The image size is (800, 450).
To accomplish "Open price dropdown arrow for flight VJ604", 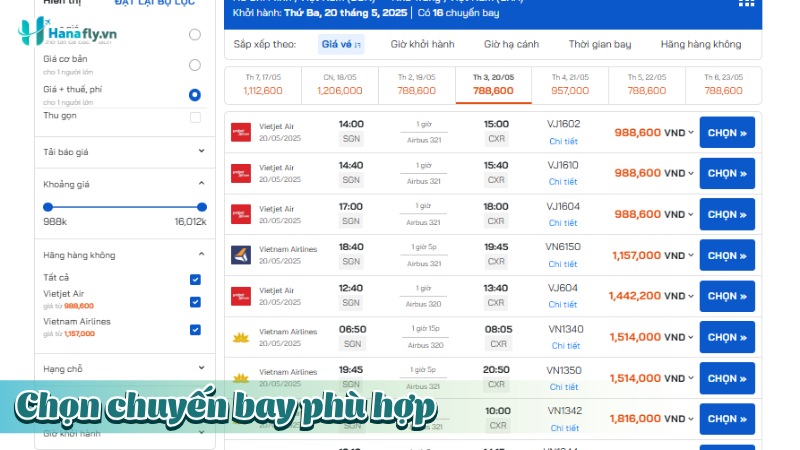I will coord(691,296).
